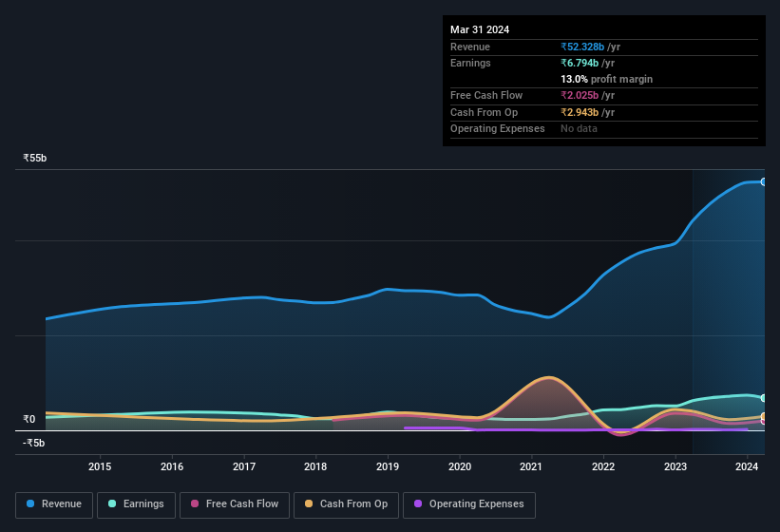The image size is (780, 532).
Task: Toggle the Operating Expenses legend series
Action: (468, 504)
